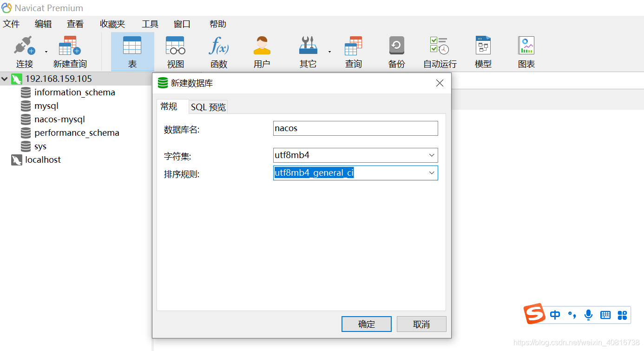Click the 数据库名 input containing nacos

[x=355, y=128]
